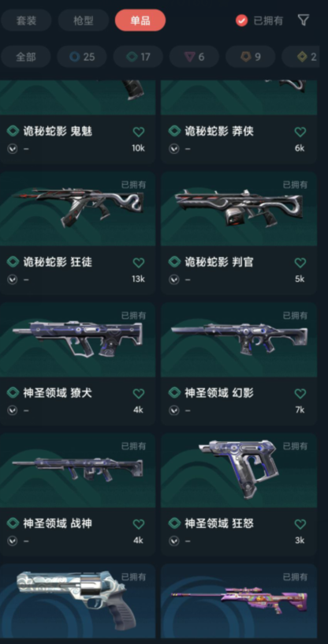Select the 单品 tab

tap(140, 21)
